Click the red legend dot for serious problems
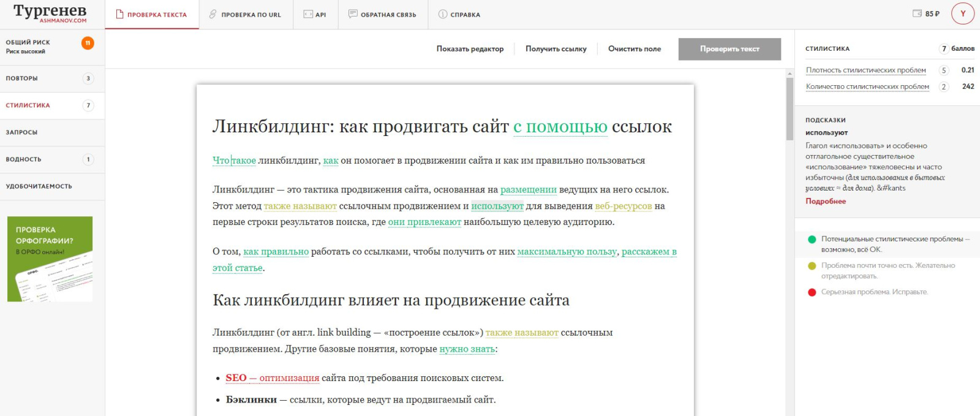The image size is (980, 416). coord(812,292)
